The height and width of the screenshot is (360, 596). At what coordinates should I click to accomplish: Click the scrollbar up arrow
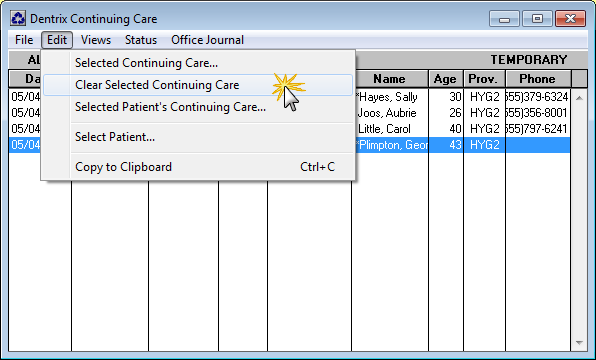579,98
